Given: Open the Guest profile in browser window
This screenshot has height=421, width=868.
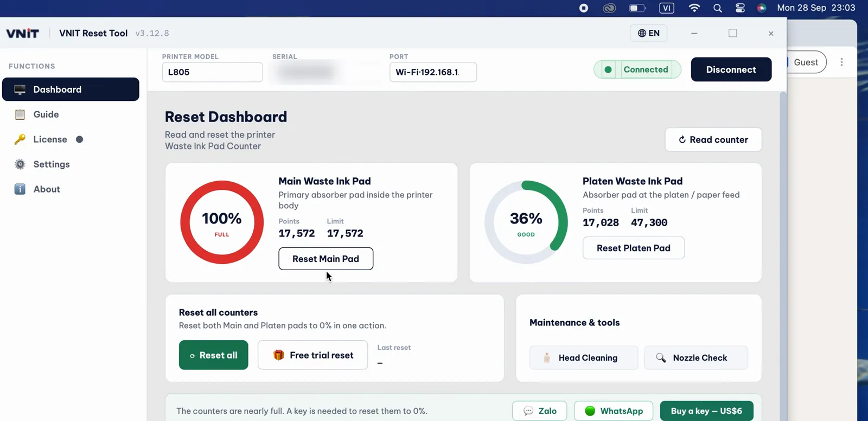Looking at the screenshot, I should pyautogui.click(x=806, y=62).
